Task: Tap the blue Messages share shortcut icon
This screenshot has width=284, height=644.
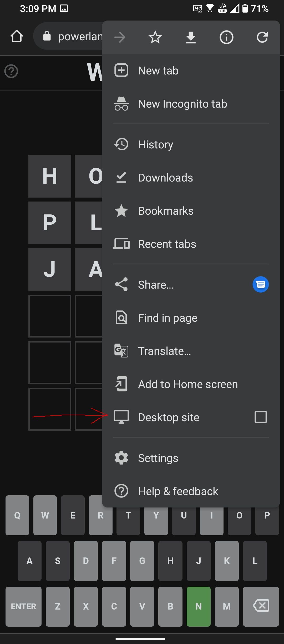Action: [261, 284]
